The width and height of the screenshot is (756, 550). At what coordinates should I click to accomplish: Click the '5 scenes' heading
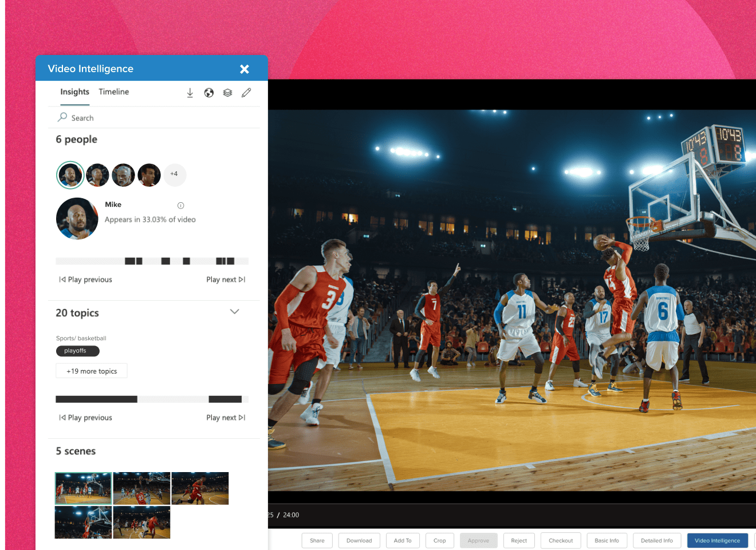[x=76, y=451]
